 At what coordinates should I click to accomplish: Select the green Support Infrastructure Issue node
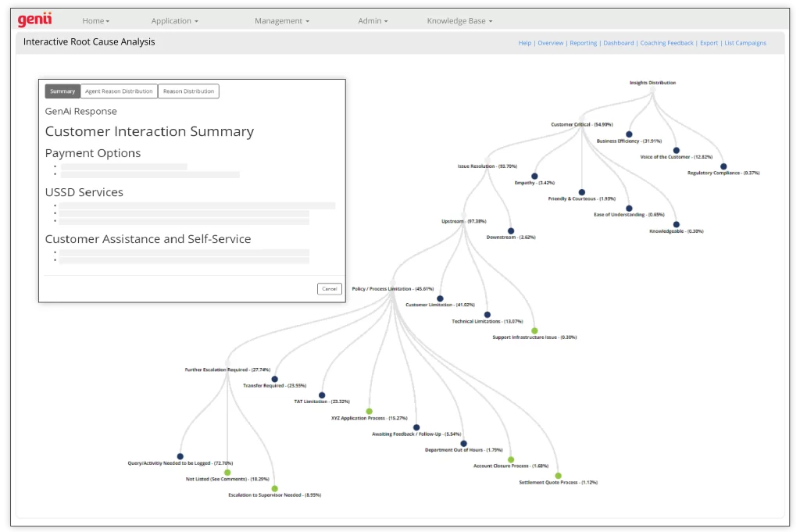coord(534,330)
